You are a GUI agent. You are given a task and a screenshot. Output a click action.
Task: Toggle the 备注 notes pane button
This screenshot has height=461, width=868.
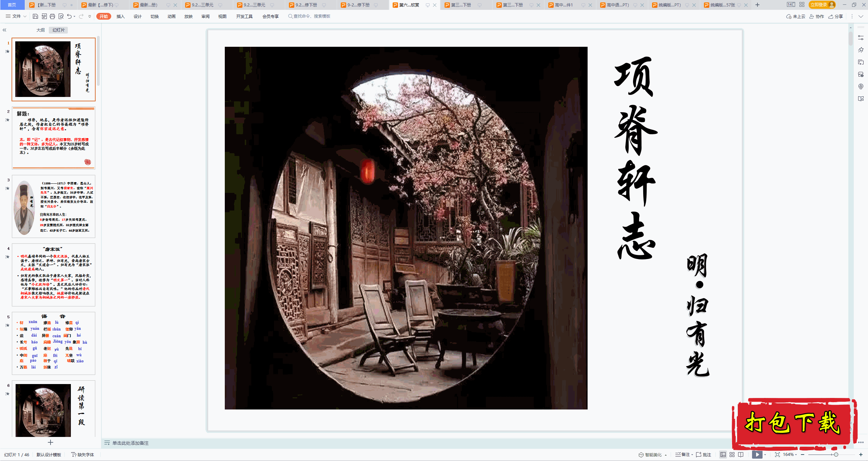[x=682, y=455]
